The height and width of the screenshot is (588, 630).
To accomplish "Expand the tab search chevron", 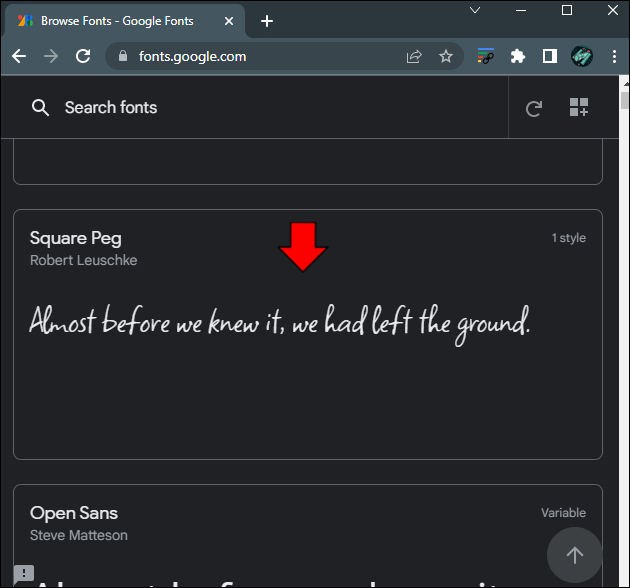I will pos(477,11).
